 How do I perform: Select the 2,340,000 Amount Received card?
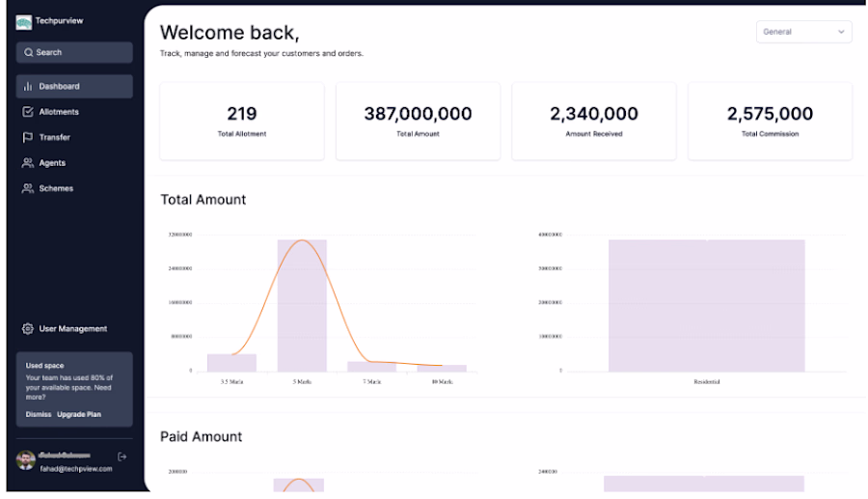click(x=594, y=122)
